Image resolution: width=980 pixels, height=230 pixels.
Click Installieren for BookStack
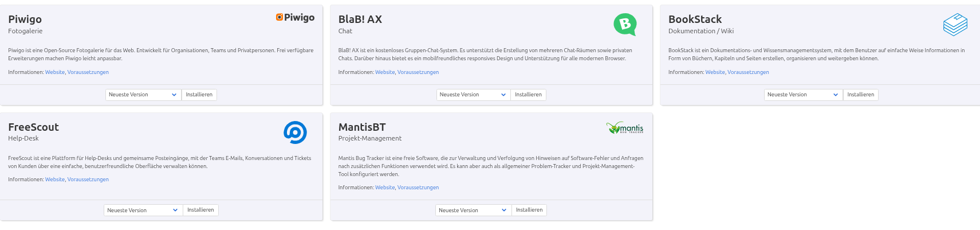[860, 95]
